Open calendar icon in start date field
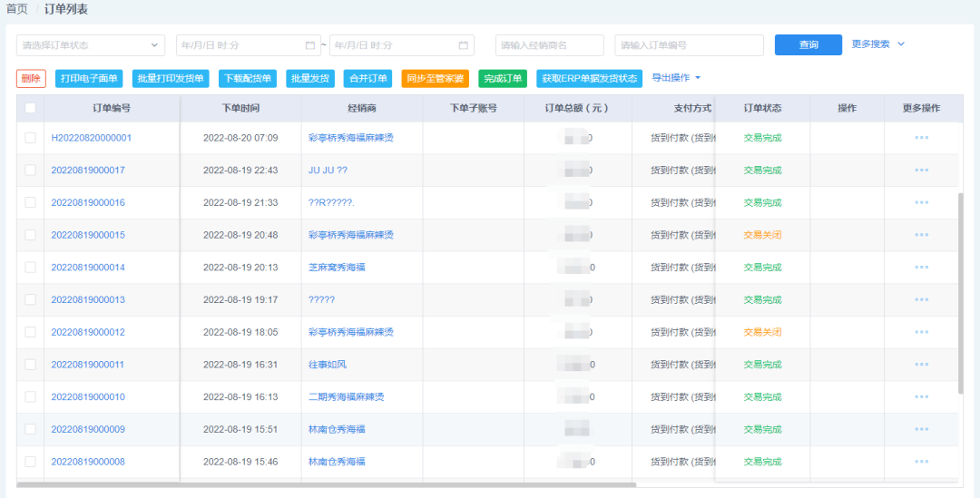Viewport: 980px width, 498px height. 310,45
